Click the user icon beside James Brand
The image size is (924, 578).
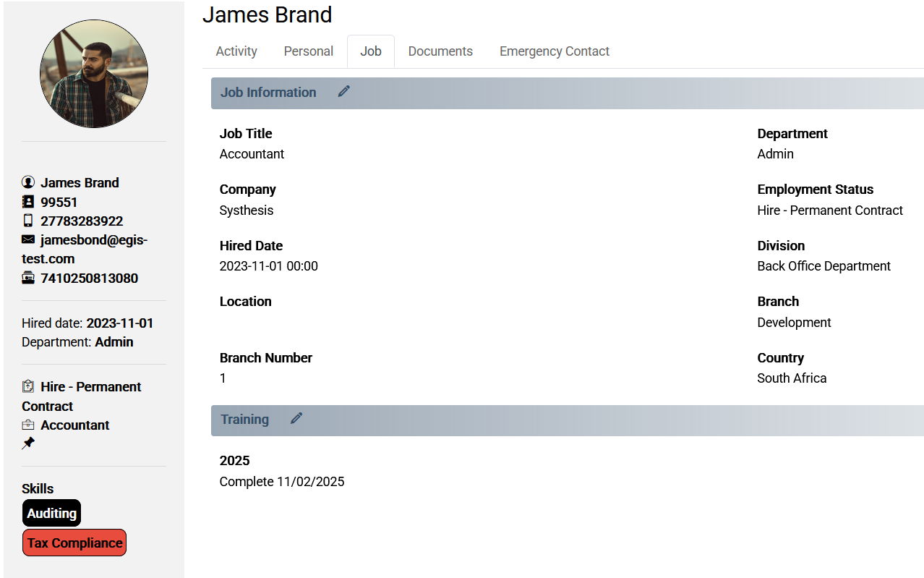click(28, 182)
